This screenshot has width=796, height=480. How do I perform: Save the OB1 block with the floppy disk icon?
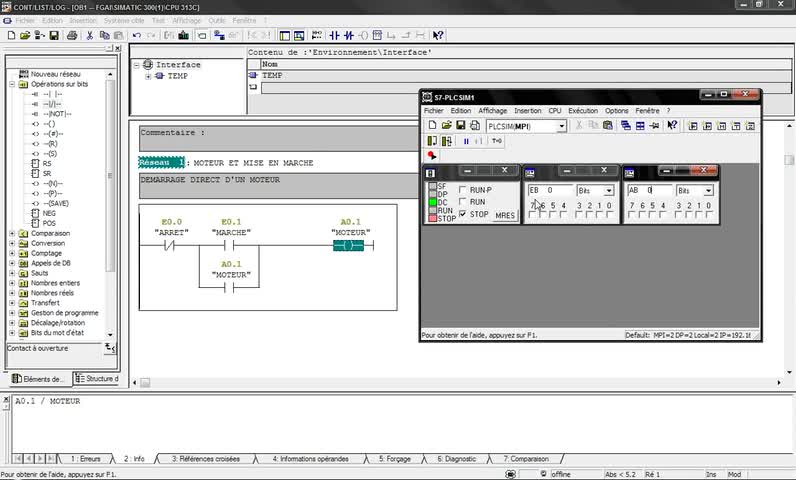tap(54, 35)
